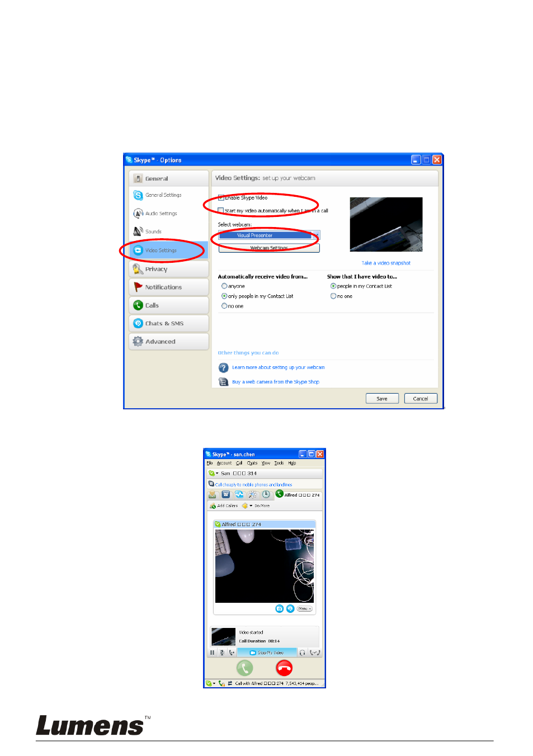Select 'no one' under Automatically receive video

(x=224, y=306)
